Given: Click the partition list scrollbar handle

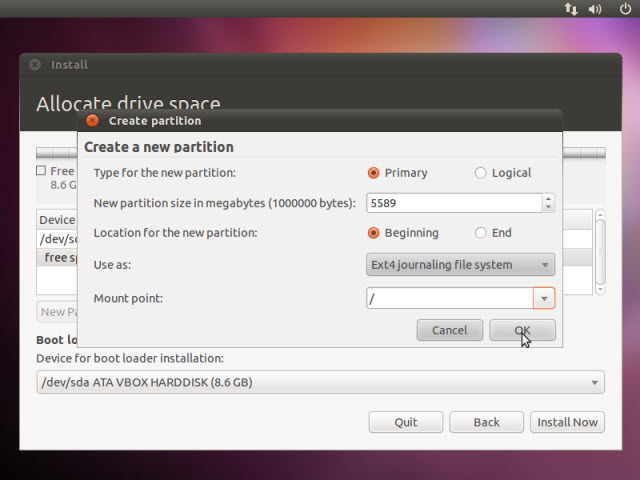Looking at the screenshot, I should 600,252.
